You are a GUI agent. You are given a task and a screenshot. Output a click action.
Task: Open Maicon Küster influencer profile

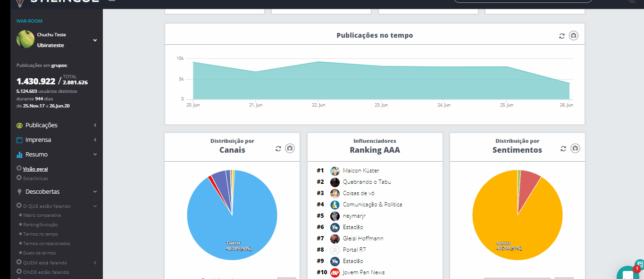361,171
